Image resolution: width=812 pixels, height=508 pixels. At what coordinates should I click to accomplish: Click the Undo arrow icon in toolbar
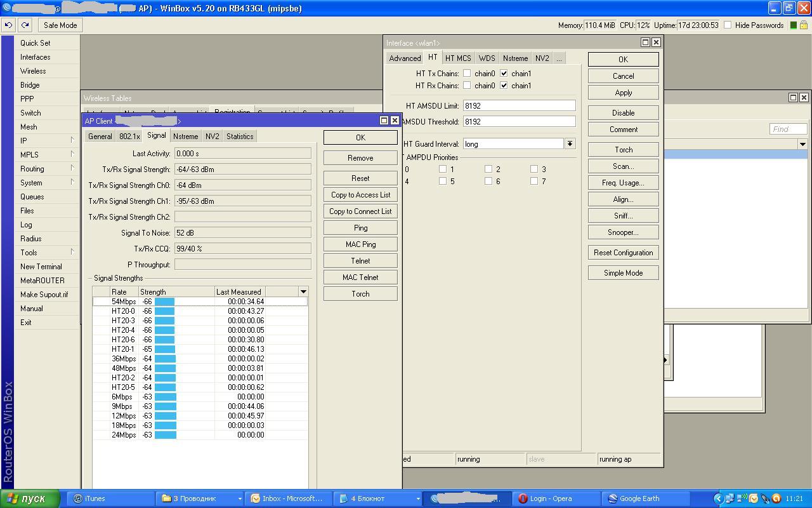[8, 25]
